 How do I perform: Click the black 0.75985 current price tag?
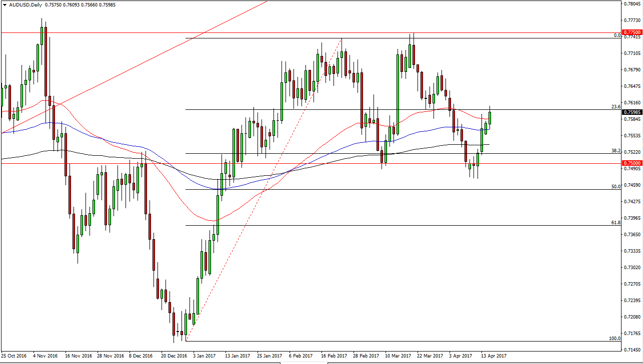coord(631,112)
